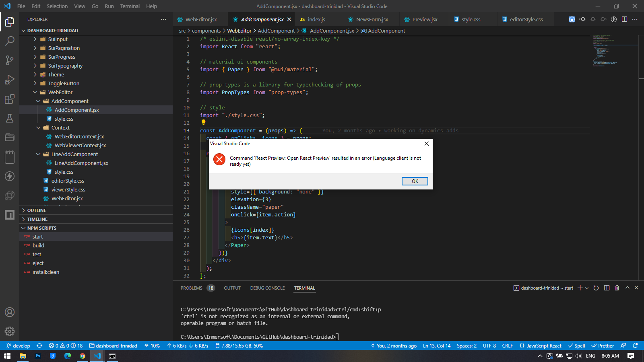This screenshot has width=644, height=362.
Task: Change JavaScript React language mode
Action: click(540, 346)
